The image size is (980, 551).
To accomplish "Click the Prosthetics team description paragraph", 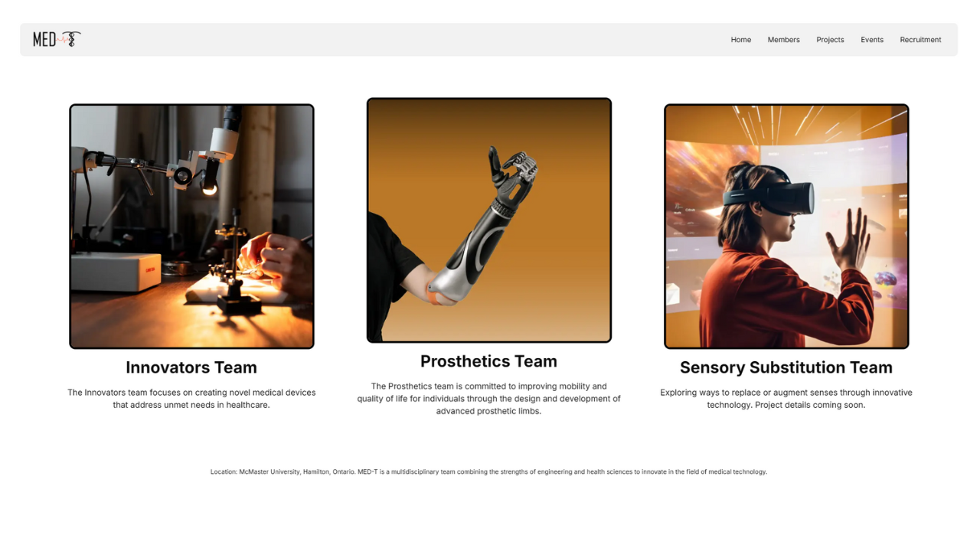I will tap(488, 399).
